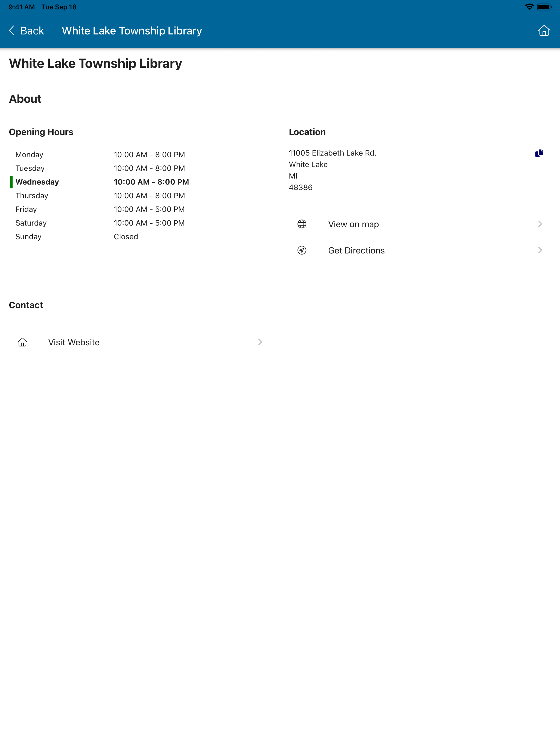Click the compass icon beside Get Directions
This screenshot has width=560, height=747.
[302, 250]
